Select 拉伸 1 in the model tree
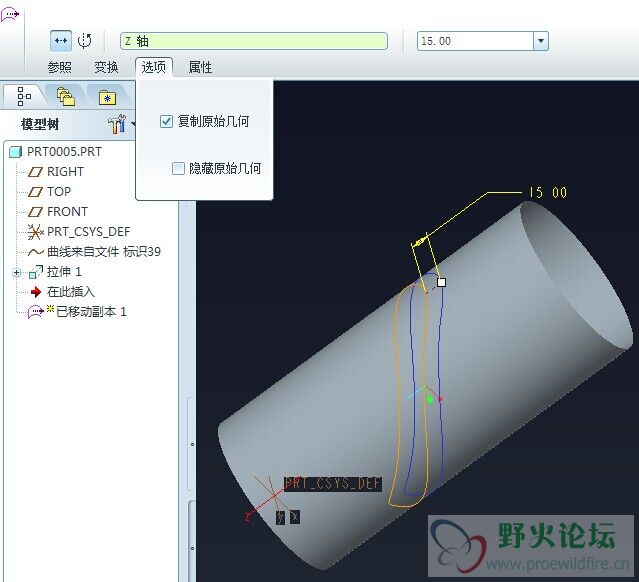639x582 pixels. click(x=64, y=272)
